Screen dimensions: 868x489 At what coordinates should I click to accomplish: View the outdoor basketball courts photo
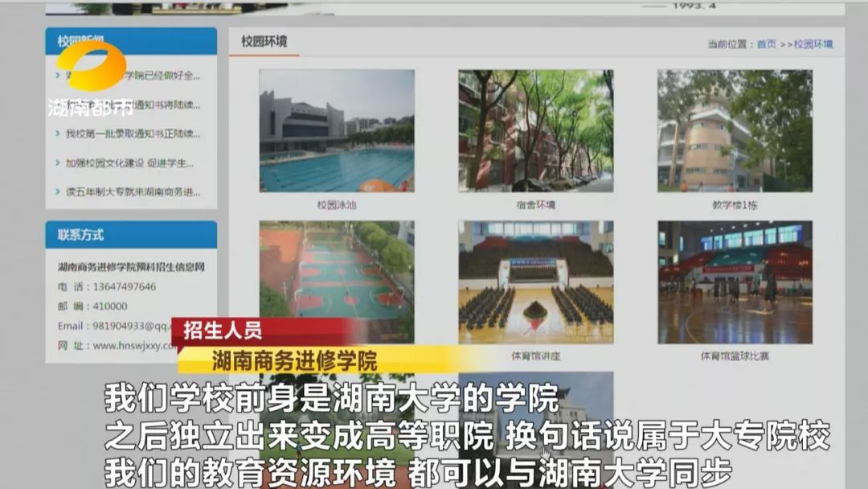(337, 281)
